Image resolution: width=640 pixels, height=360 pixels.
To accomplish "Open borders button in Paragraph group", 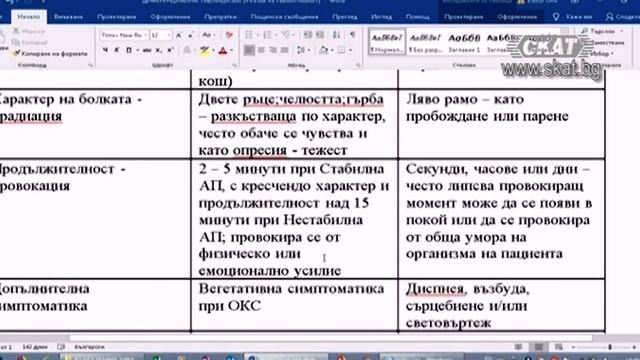I will [x=341, y=50].
